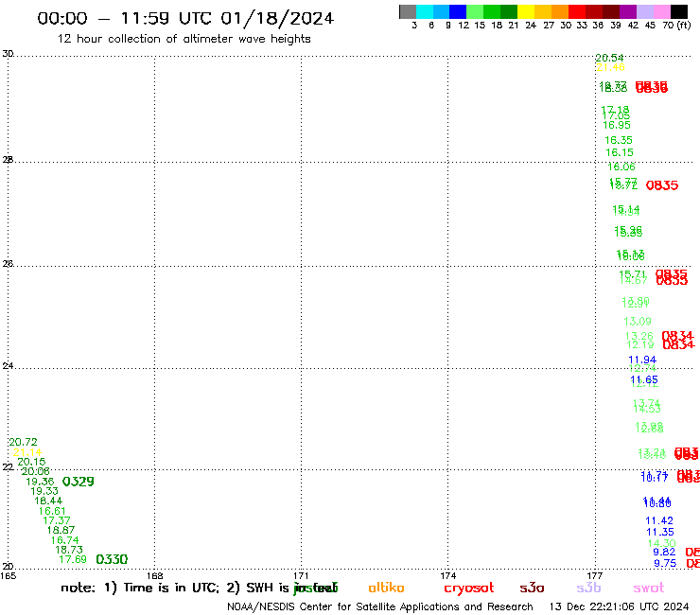Click the wave height value 20.54
This screenshot has width=700, height=615.
(609, 58)
